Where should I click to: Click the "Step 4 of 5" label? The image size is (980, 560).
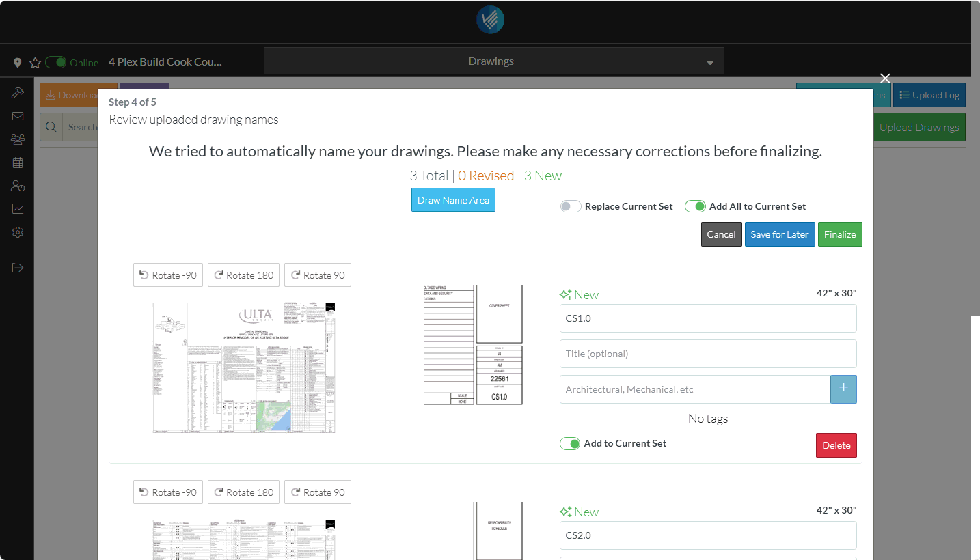pyautogui.click(x=133, y=102)
